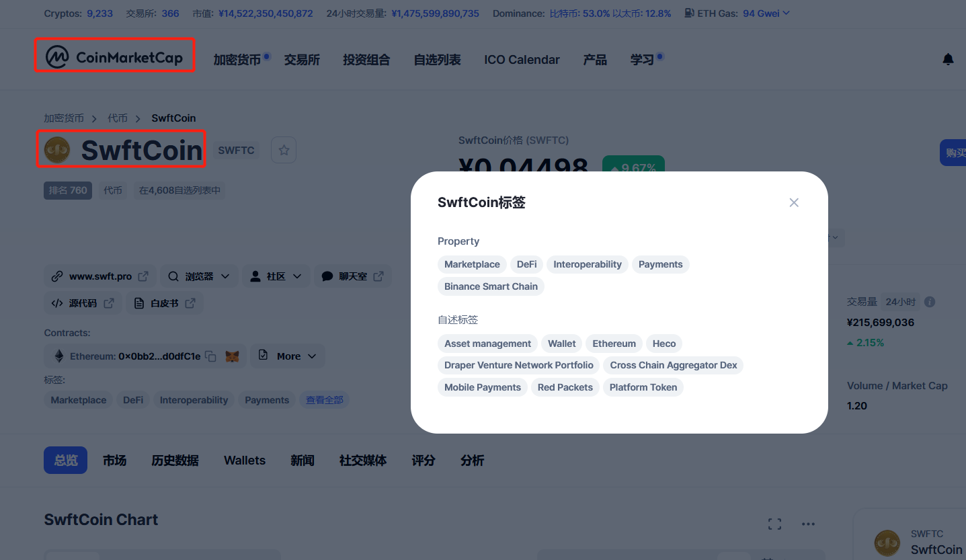Open 投资组合 portfolio menu

click(x=366, y=60)
